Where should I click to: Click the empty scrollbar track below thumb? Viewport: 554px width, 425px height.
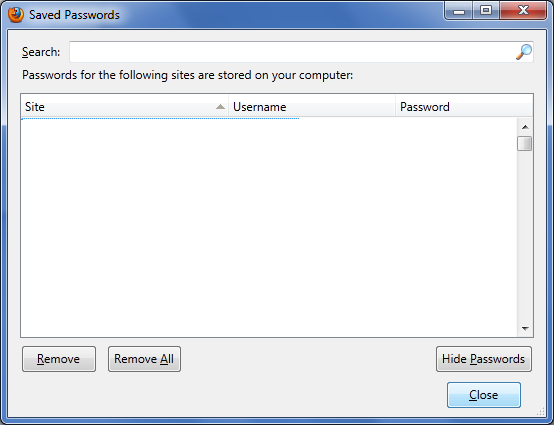[x=525, y=236]
